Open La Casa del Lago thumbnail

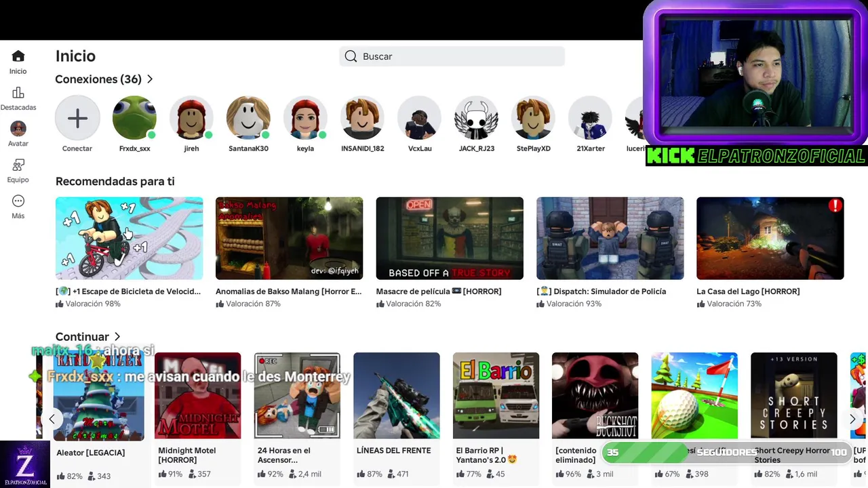point(770,238)
